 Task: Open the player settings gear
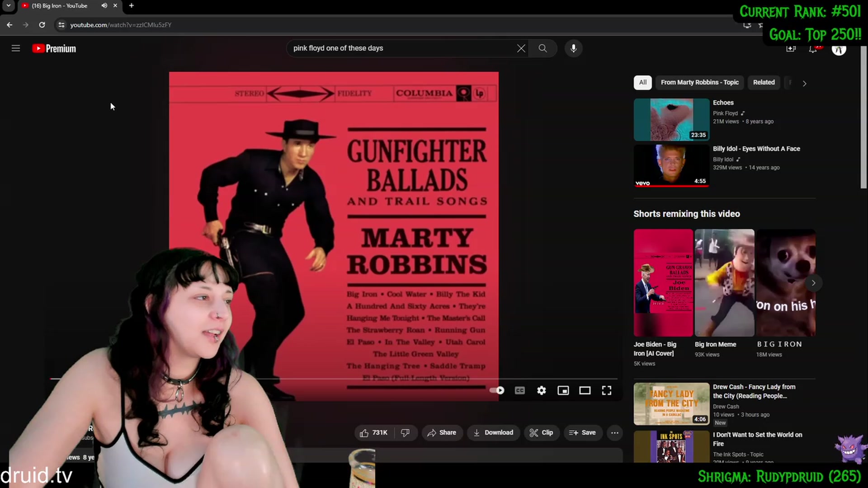tap(542, 390)
